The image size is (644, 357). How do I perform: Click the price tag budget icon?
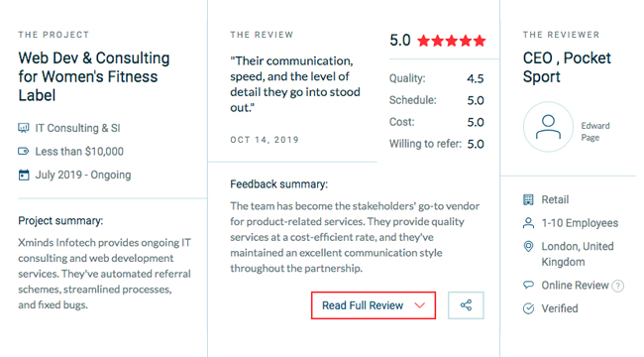click(24, 152)
